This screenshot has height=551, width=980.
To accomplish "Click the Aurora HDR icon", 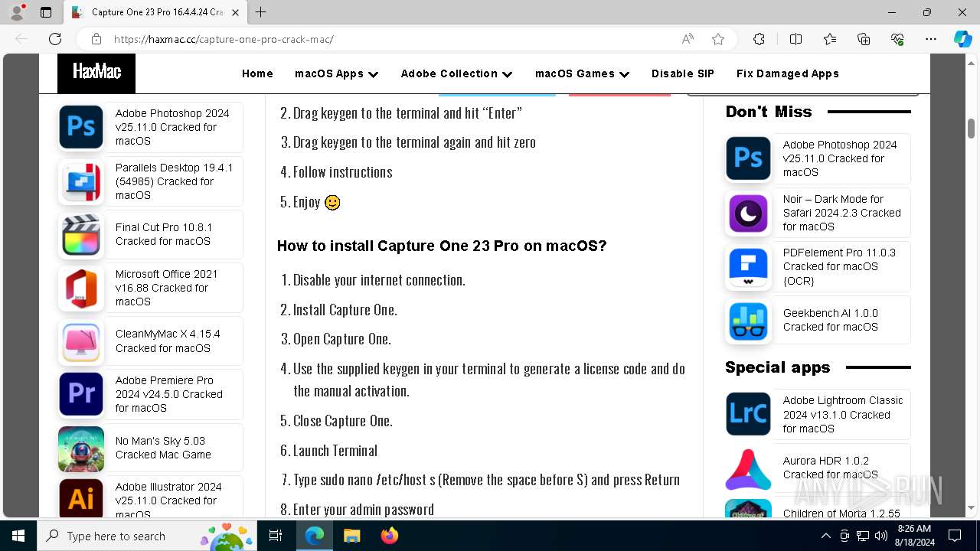I will (748, 468).
